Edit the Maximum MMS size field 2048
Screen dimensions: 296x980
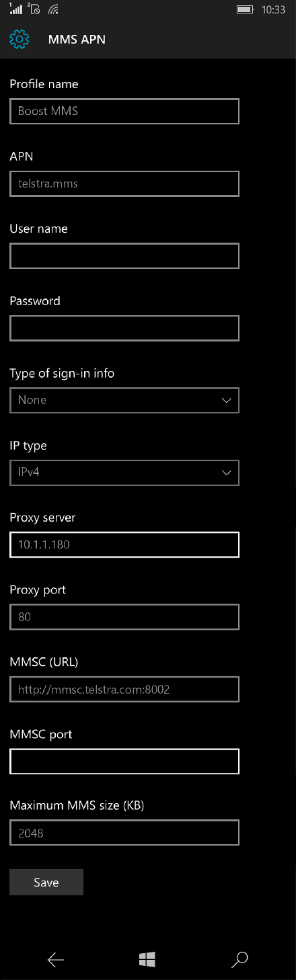[124, 833]
